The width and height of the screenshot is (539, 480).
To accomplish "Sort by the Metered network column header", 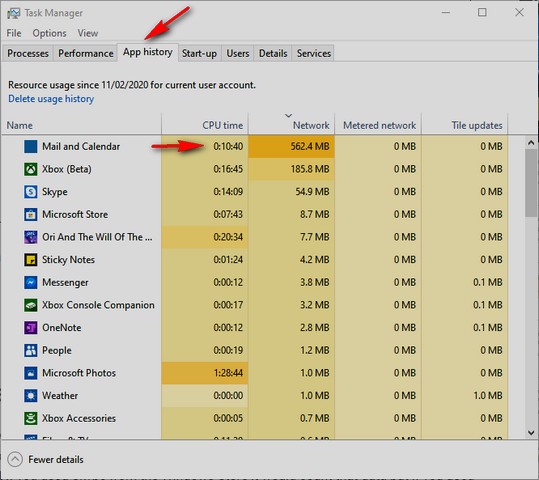I will tap(378, 125).
